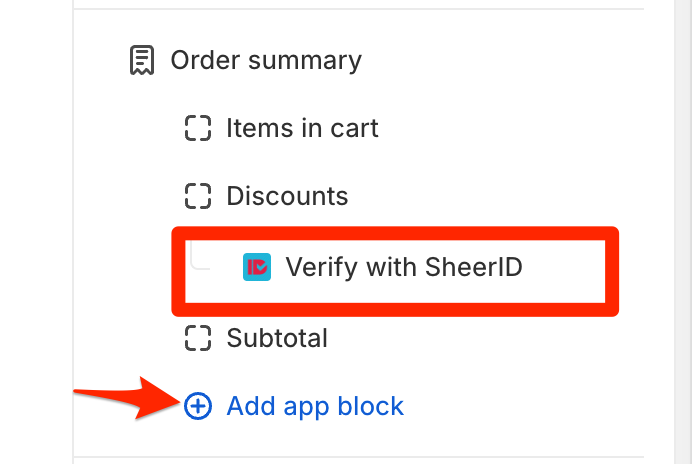This screenshot has width=694, height=464.
Task: Click the SheerID app logo icon
Action: pyautogui.click(x=257, y=267)
